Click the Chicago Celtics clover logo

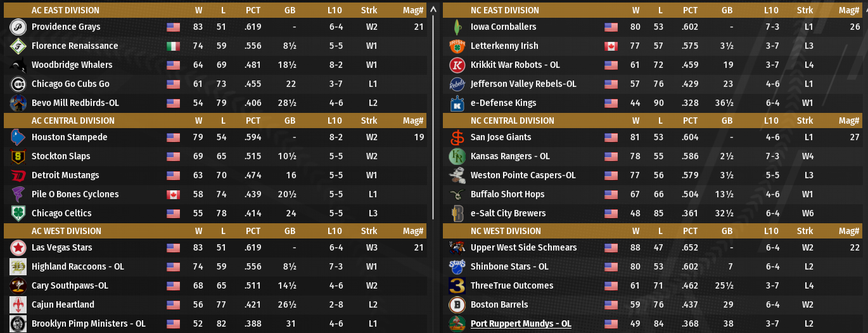(18, 214)
